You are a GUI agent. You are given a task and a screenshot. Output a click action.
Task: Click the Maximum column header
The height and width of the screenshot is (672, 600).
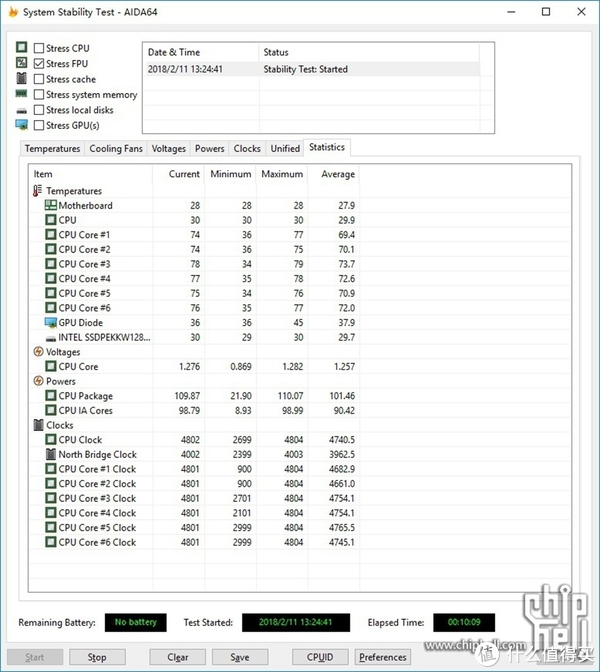(282, 174)
